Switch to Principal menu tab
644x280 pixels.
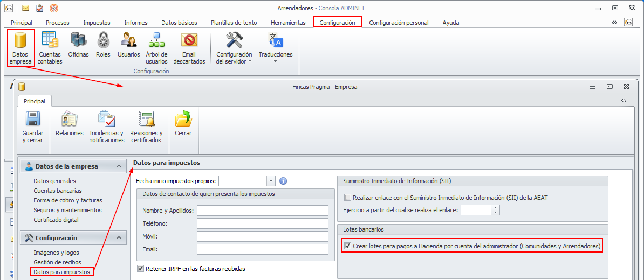[x=22, y=23]
